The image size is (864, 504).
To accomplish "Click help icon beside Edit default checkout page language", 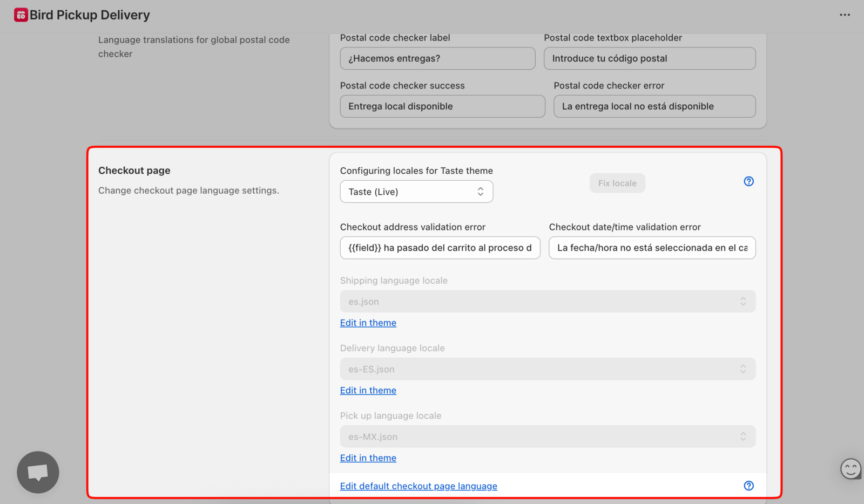I will coord(748,486).
